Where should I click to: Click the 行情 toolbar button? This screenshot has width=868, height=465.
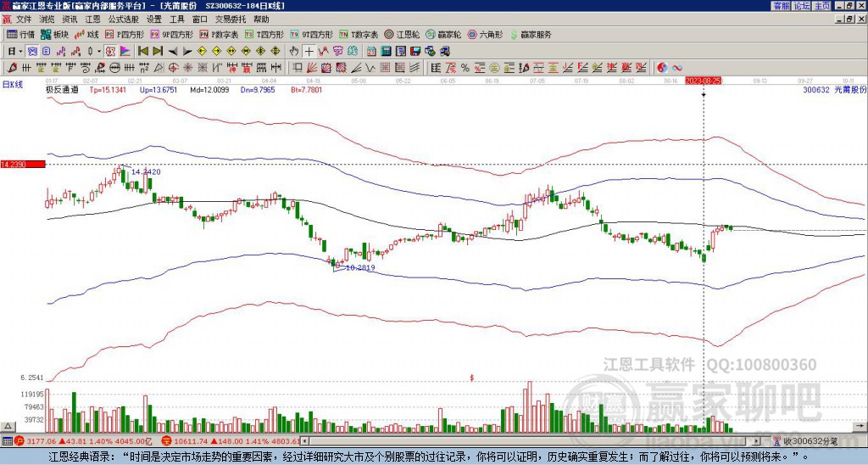[x=21, y=34]
